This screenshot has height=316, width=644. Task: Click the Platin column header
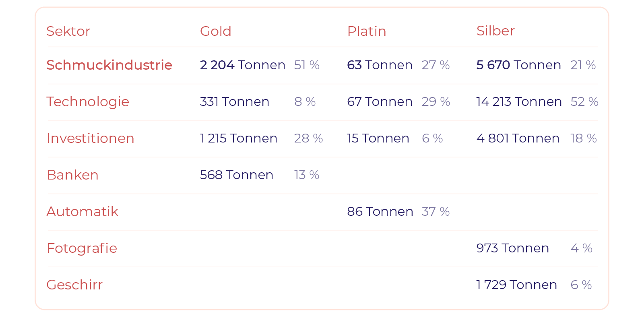click(366, 31)
